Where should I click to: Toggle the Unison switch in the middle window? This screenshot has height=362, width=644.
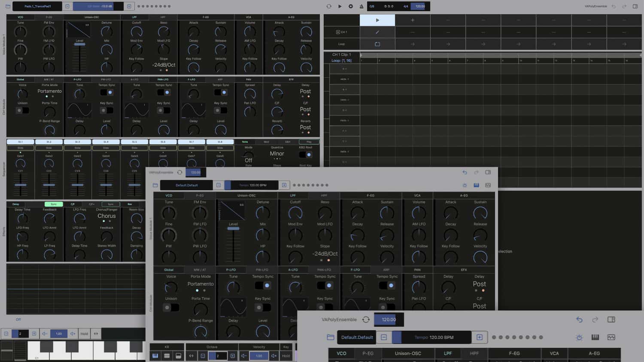[171, 307]
